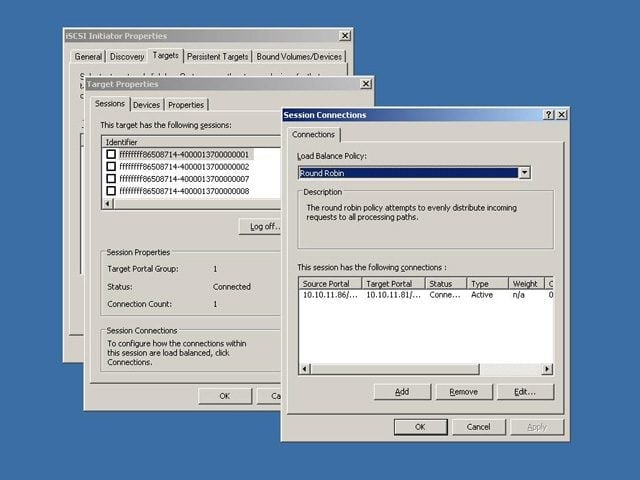Image resolution: width=640 pixels, height=480 pixels.
Task: Click the Add connection button
Action: coord(402,392)
